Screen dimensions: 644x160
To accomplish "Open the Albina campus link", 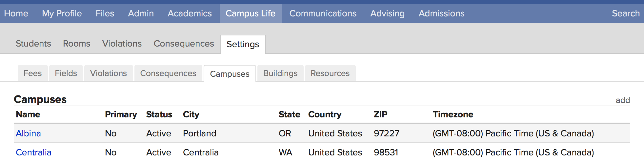I will [29, 133].
